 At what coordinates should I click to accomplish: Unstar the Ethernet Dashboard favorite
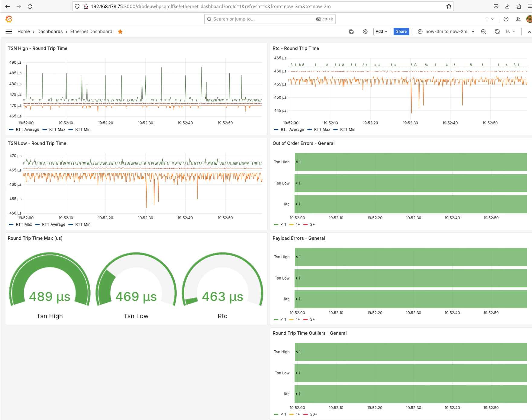120,32
